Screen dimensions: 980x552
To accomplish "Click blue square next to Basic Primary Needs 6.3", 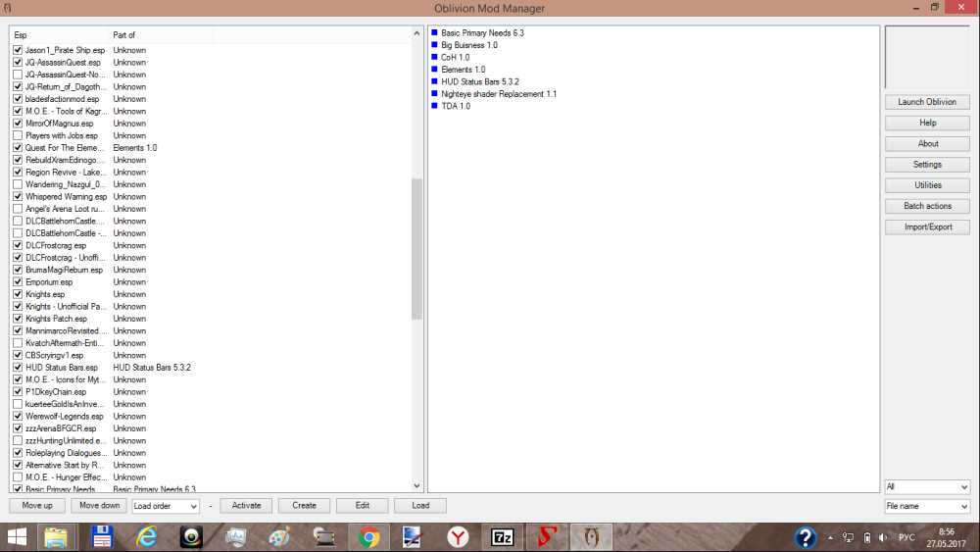I will pos(434,32).
